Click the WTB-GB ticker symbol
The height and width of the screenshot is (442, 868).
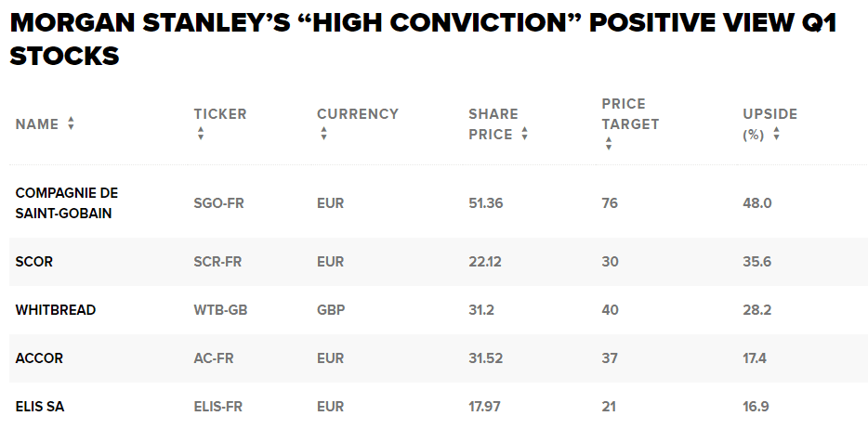pyautogui.click(x=220, y=310)
